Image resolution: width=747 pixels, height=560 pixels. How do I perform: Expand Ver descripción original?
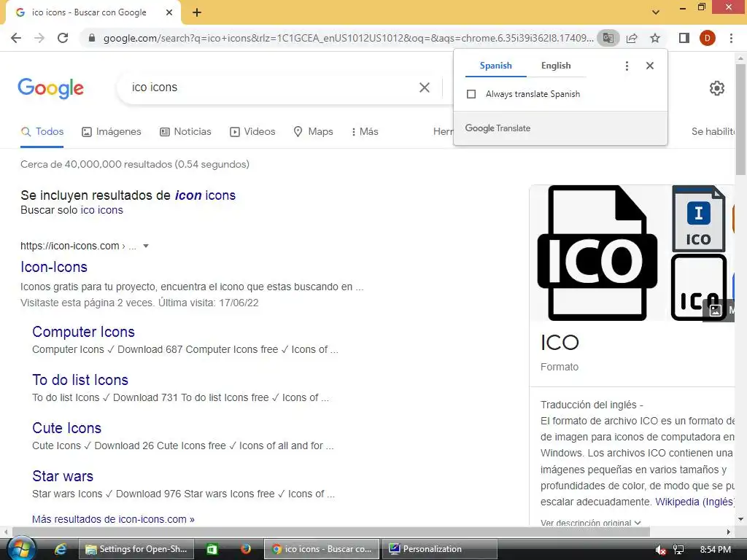click(x=591, y=523)
